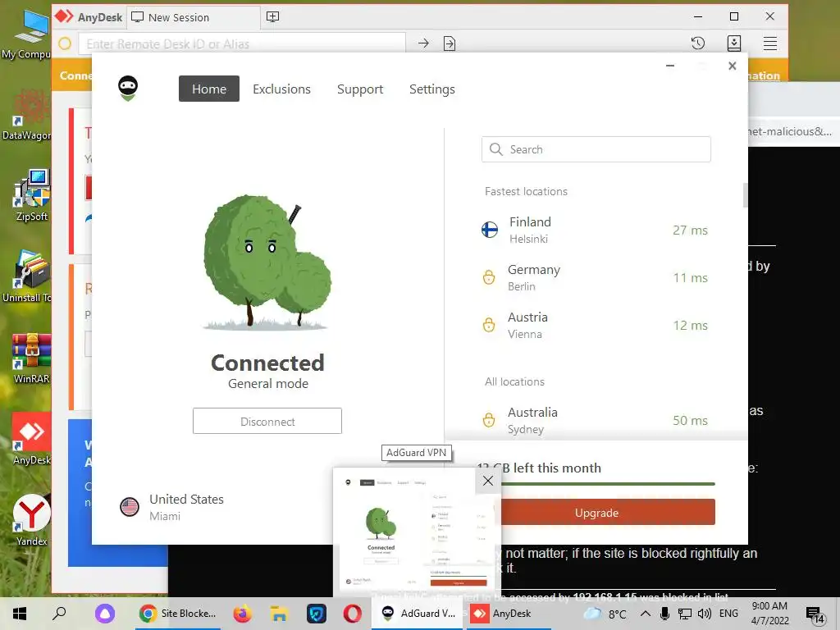Close the AdGuard VPN taskbar preview
The width and height of the screenshot is (840, 630).
(488, 481)
